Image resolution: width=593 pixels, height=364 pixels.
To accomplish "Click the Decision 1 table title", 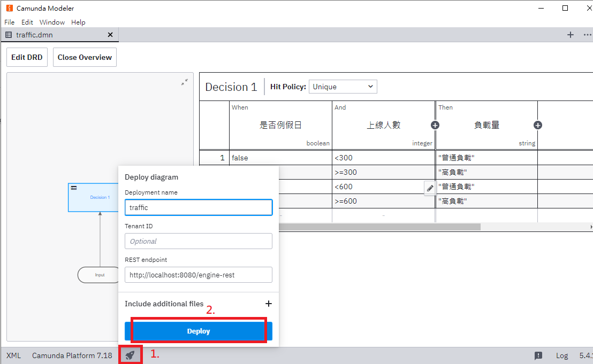I will [231, 87].
